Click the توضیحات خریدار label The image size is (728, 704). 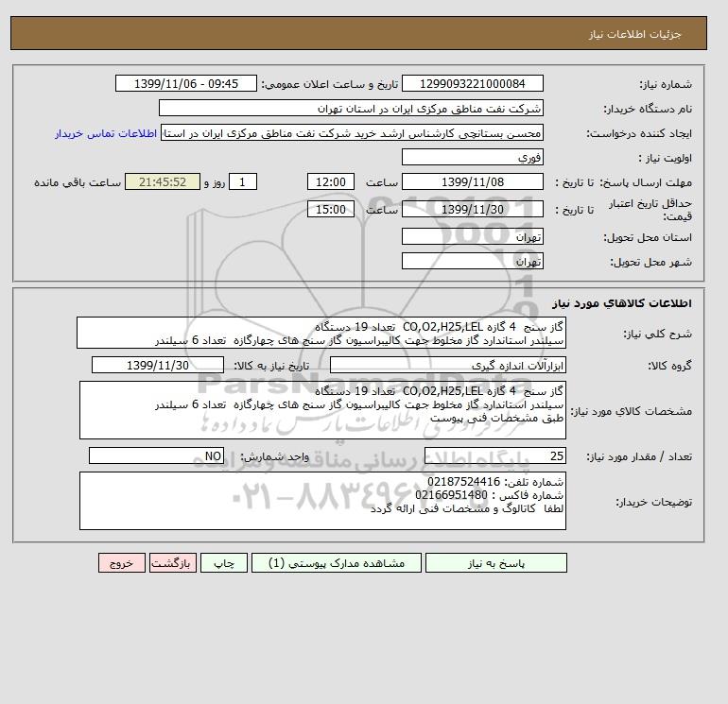pos(653,502)
